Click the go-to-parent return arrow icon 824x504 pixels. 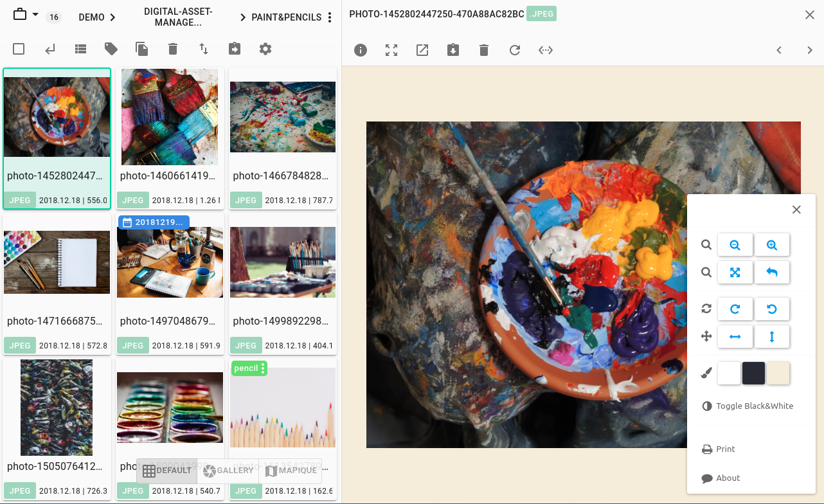(x=49, y=49)
